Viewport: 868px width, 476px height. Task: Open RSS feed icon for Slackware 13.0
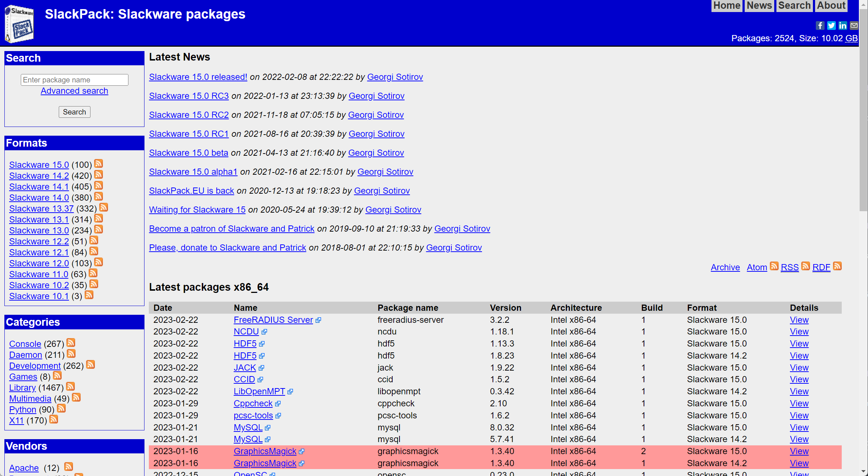[99, 229]
